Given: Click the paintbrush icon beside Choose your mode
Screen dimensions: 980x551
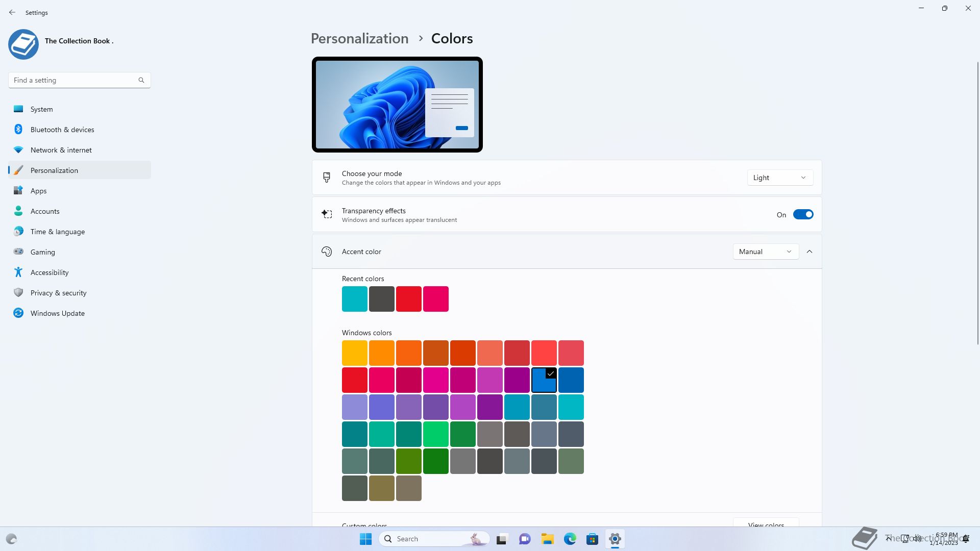Looking at the screenshot, I should click(x=327, y=178).
